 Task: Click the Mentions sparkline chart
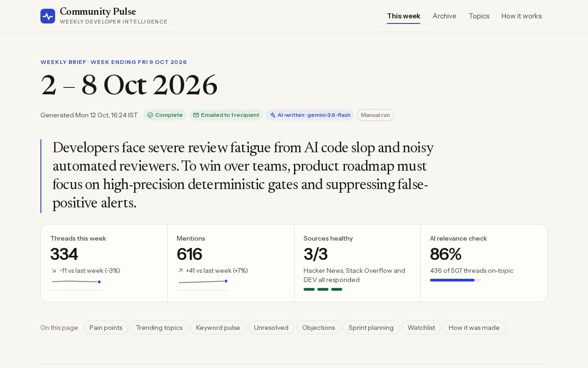coord(203,284)
